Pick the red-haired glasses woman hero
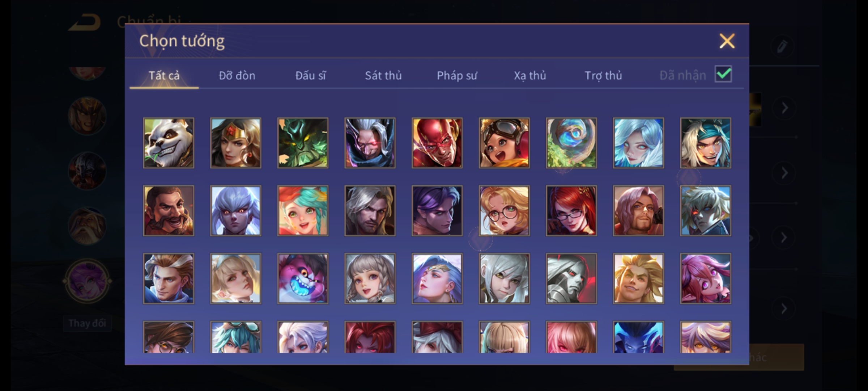This screenshot has height=391, width=868. [x=571, y=211]
